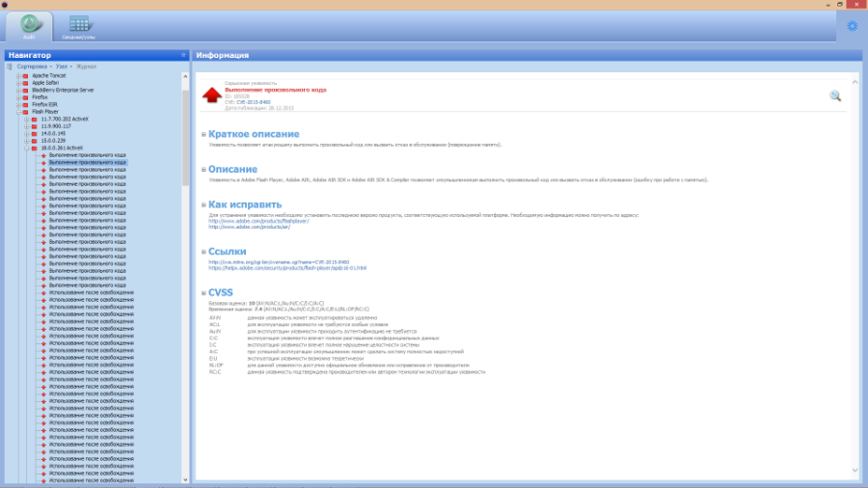Click the red icon beside BlackBerry Enterprise Server
The height and width of the screenshot is (488, 868).
pos(25,91)
